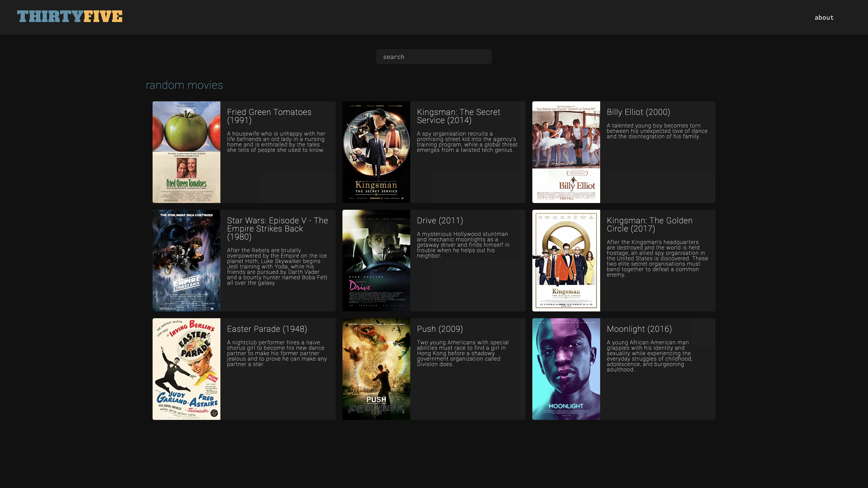This screenshot has width=868, height=488.
Task: Open the Moonlight movie poster
Action: (566, 369)
